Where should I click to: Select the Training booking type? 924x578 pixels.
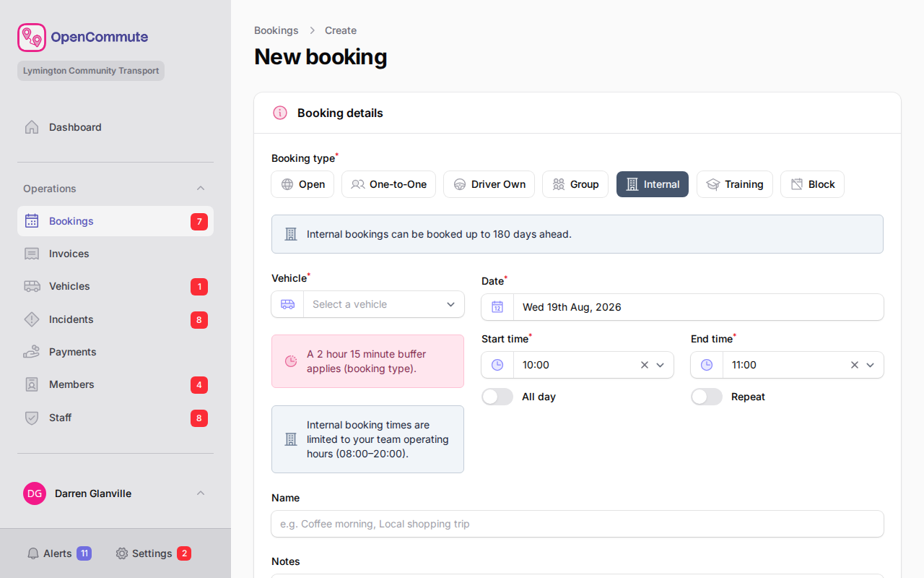pos(735,184)
